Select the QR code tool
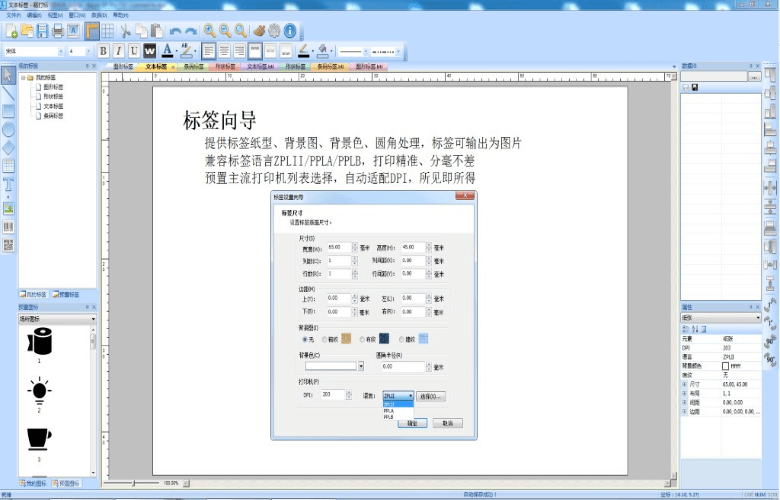Screen dimensions: 780x500 point(8,245)
